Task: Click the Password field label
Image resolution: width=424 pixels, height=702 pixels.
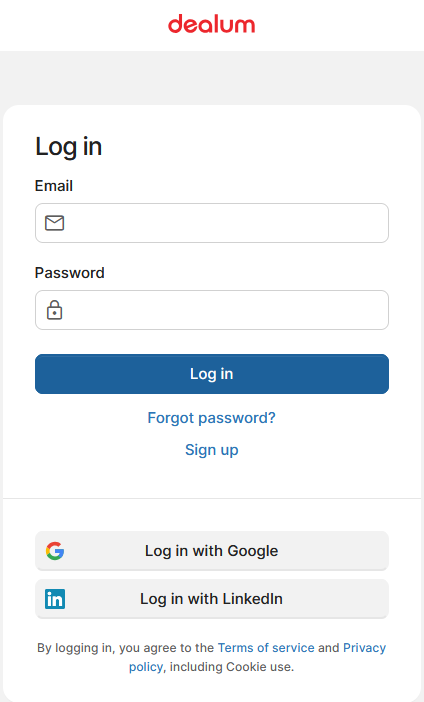Action: pos(69,273)
